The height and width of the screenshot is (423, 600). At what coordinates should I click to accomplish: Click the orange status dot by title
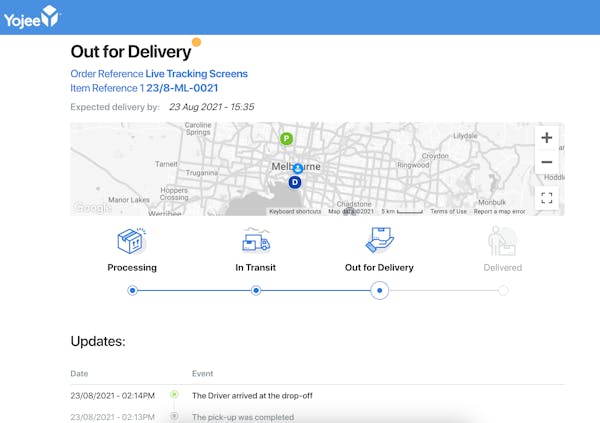[196, 42]
